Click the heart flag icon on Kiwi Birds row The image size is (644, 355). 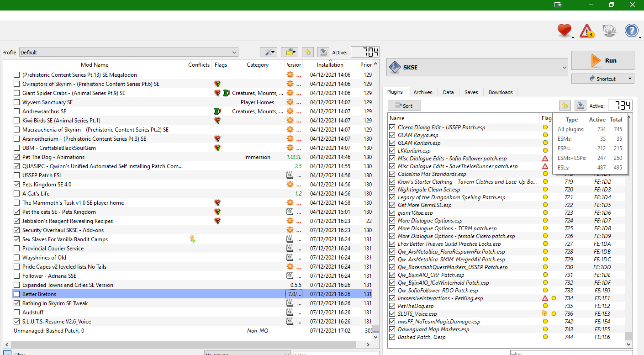[x=218, y=121]
